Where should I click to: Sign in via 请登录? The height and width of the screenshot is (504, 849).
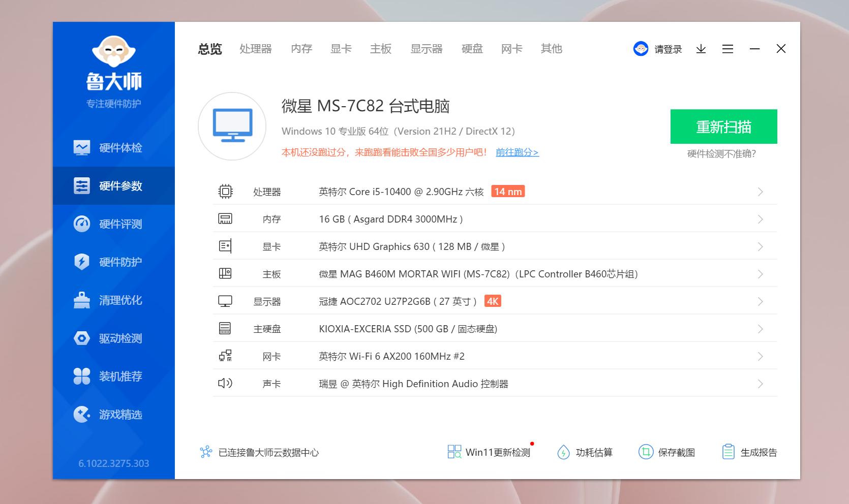tap(667, 49)
